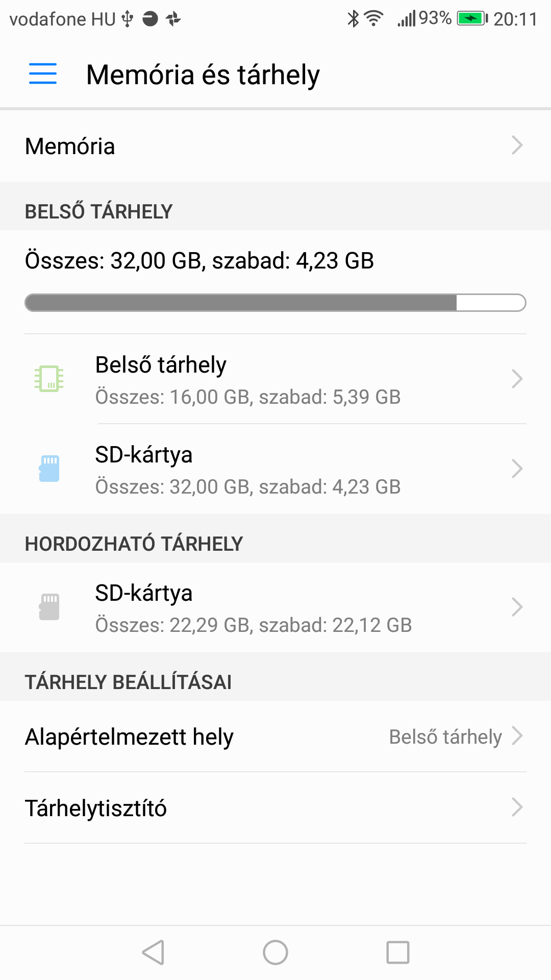551x980 pixels.
Task: Tap the Android home circle button
Action: pyautogui.click(x=275, y=952)
